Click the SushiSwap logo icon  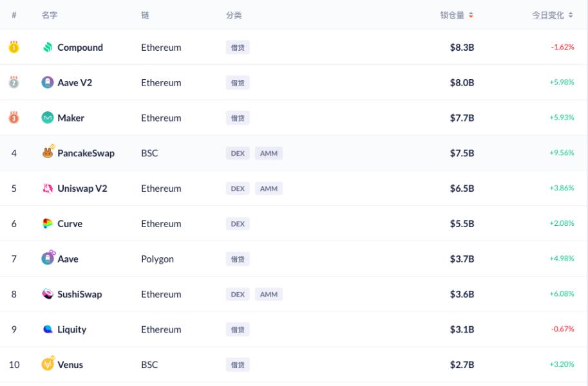[48, 294]
